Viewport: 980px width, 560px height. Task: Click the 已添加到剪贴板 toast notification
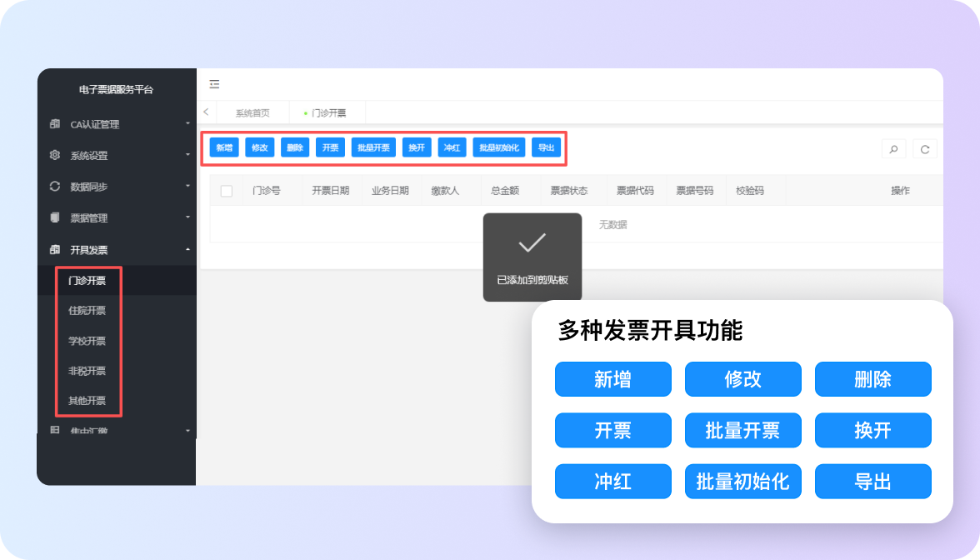[532, 257]
